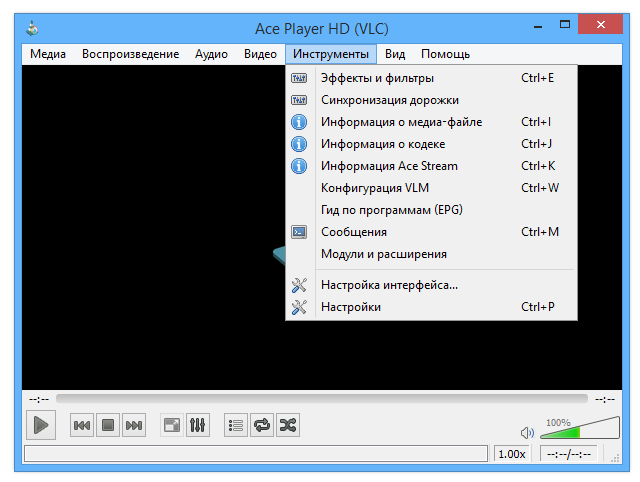This screenshot has width=640, height=482.
Task: Open the Воспроизведение menu
Action: [131, 54]
